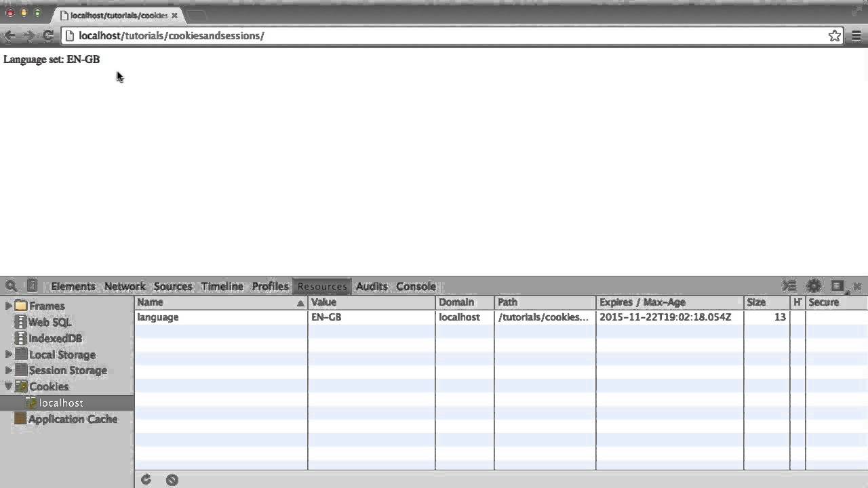Click the size value '13' cell

click(767, 317)
